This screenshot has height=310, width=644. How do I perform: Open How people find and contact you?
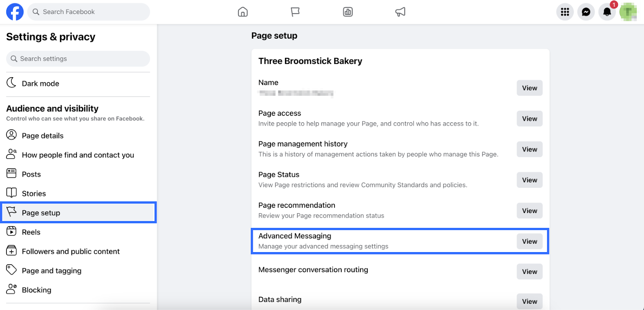[x=78, y=155]
